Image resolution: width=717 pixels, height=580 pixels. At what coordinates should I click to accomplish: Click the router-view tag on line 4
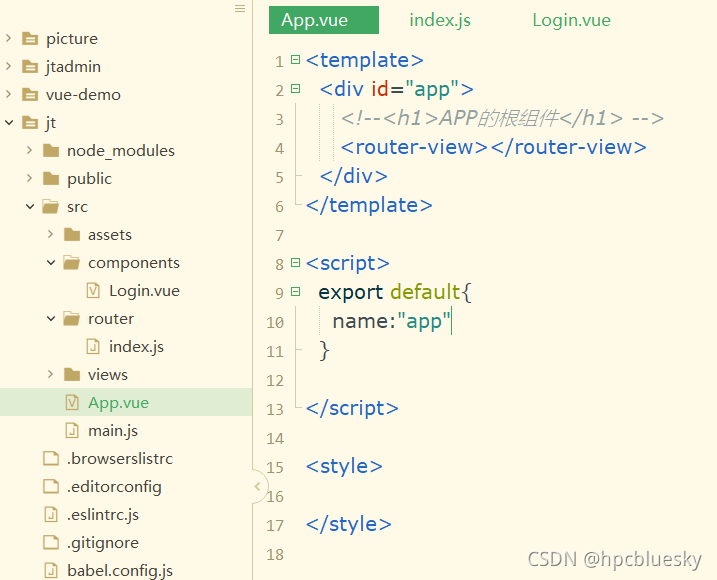493,147
